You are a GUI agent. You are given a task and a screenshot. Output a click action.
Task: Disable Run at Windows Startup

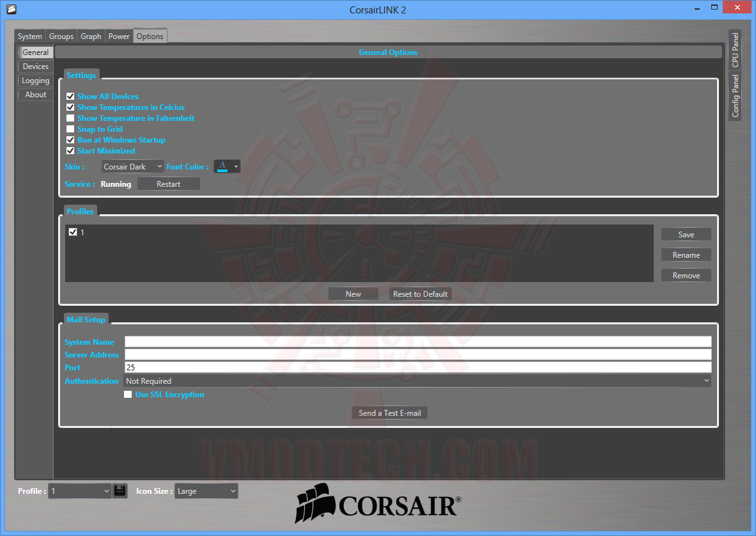coord(70,140)
